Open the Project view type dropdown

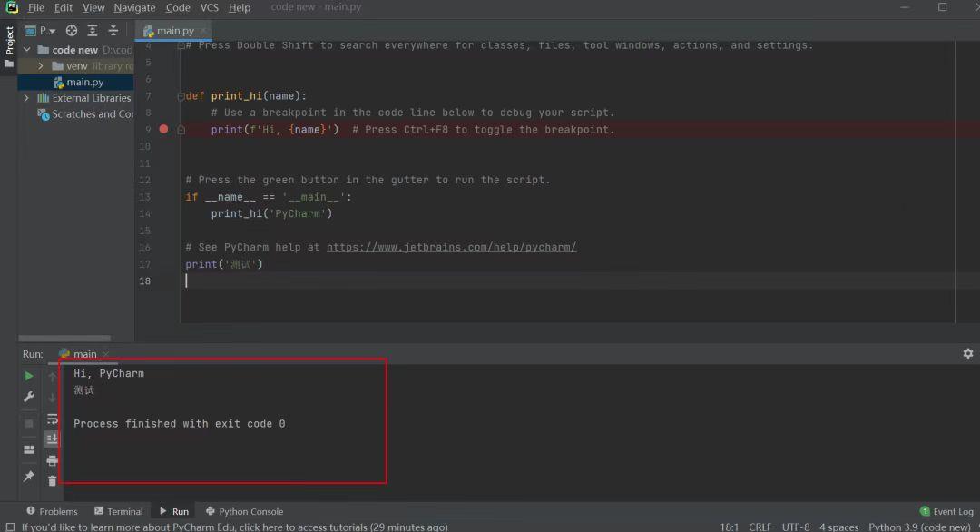point(40,31)
